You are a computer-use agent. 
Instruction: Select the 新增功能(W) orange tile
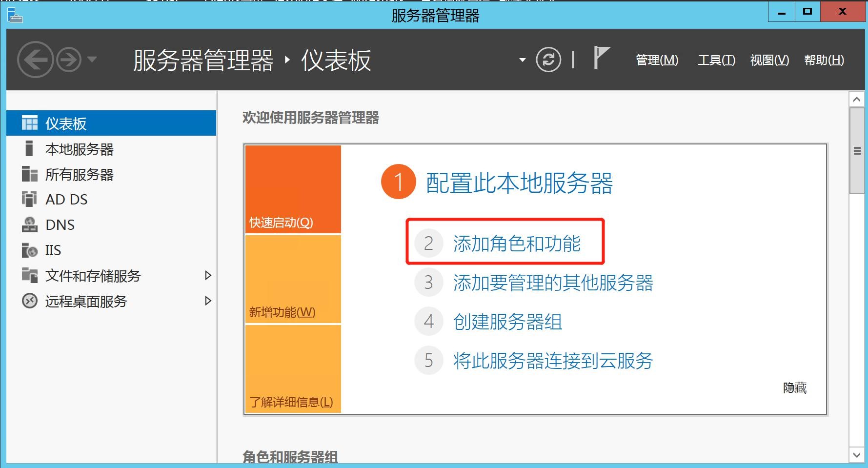[293, 279]
